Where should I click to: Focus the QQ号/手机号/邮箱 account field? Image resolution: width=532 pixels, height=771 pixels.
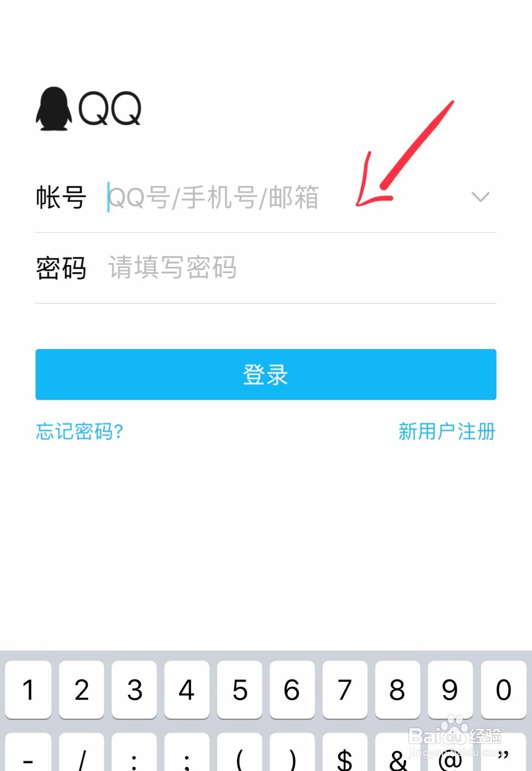[285, 198]
